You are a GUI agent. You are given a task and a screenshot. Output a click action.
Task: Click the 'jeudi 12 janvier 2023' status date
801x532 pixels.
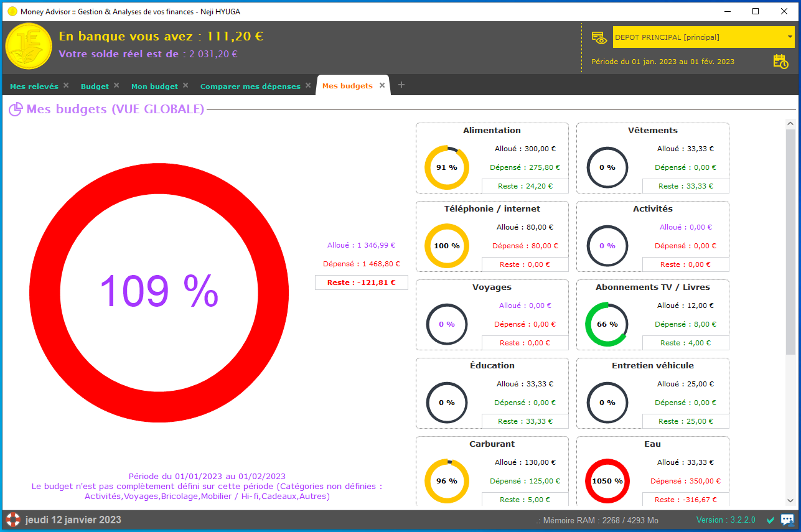pos(73,520)
